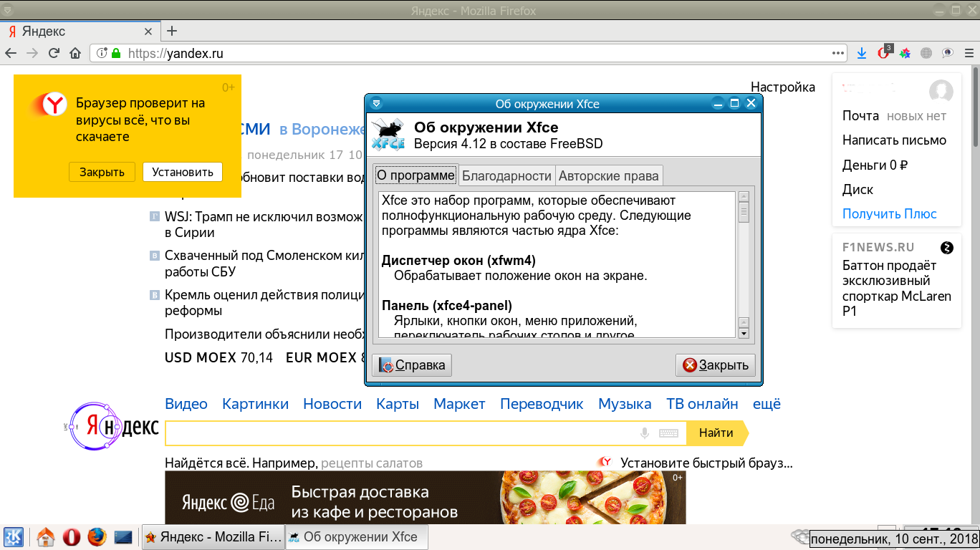
Task: Click Написать письмо link
Action: pyautogui.click(x=894, y=140)
